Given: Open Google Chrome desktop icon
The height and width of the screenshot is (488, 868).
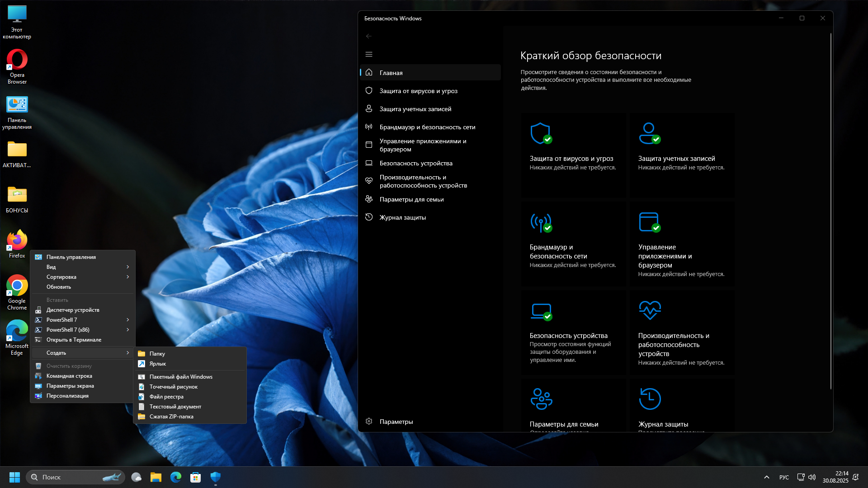Looking at the screenshot, I should (x=17, y=292).
